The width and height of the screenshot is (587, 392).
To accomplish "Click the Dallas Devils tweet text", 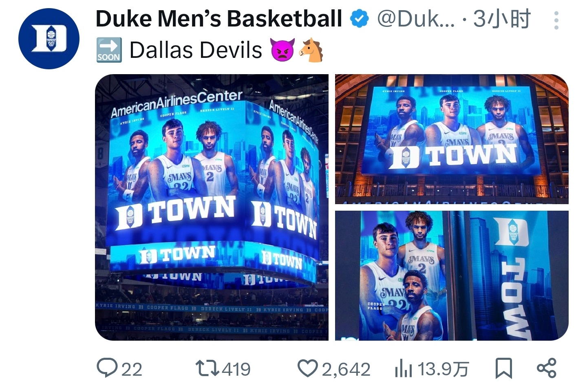I will coord(196,50).
